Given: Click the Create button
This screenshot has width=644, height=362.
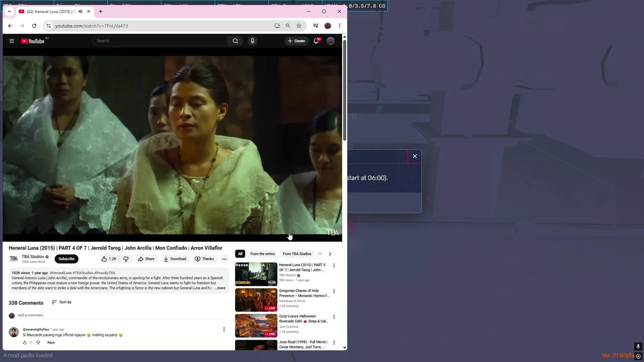Looking at the screenshot, I should [296, 41].
